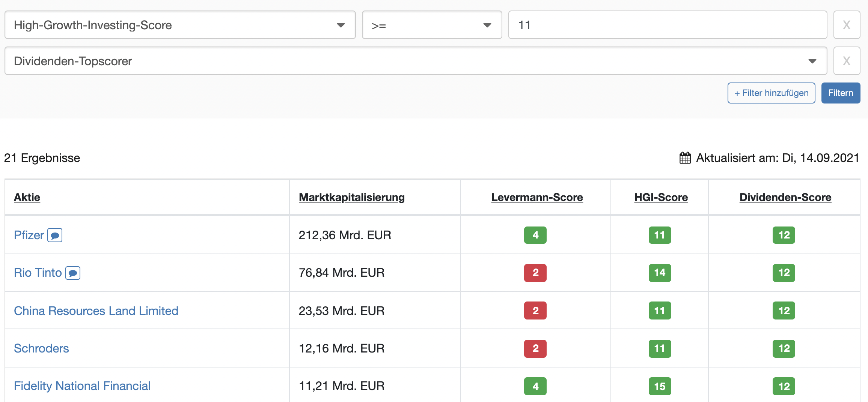868x402 pixels.
Task: Open High-Growth-Investing-Score filter dropdown
Action: 180,25
